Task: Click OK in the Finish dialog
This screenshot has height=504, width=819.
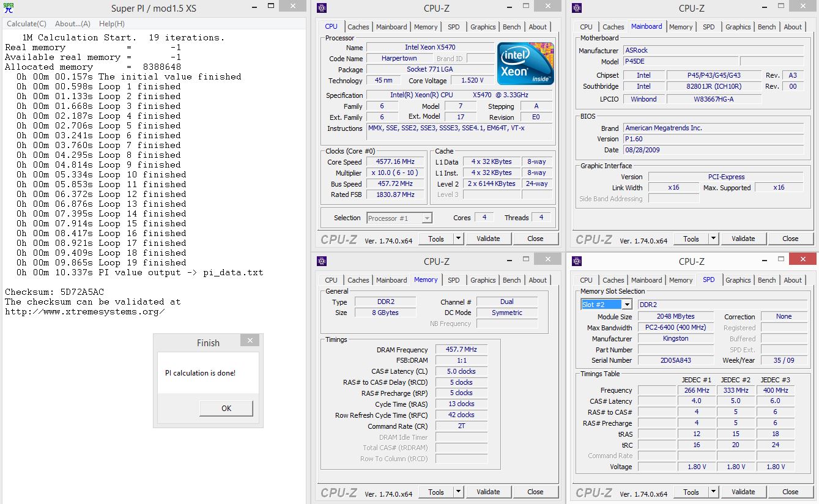Action: pyautogui.click(x=226, y=408)
